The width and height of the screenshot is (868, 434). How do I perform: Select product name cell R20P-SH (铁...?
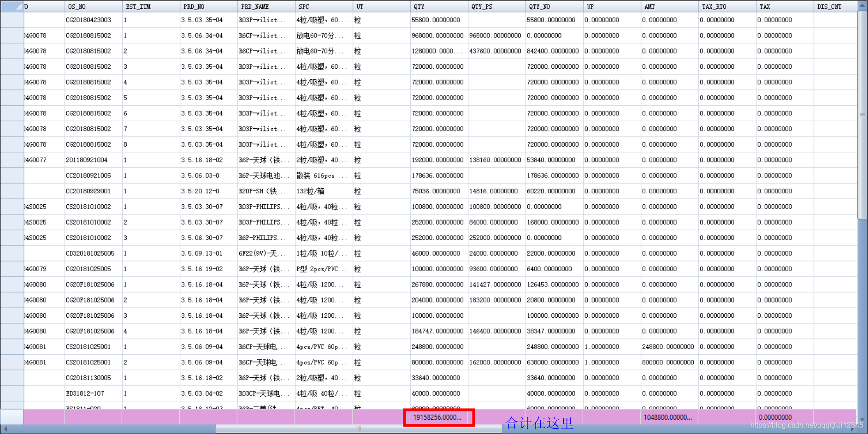pyautogui.click(x=266, y=191)
